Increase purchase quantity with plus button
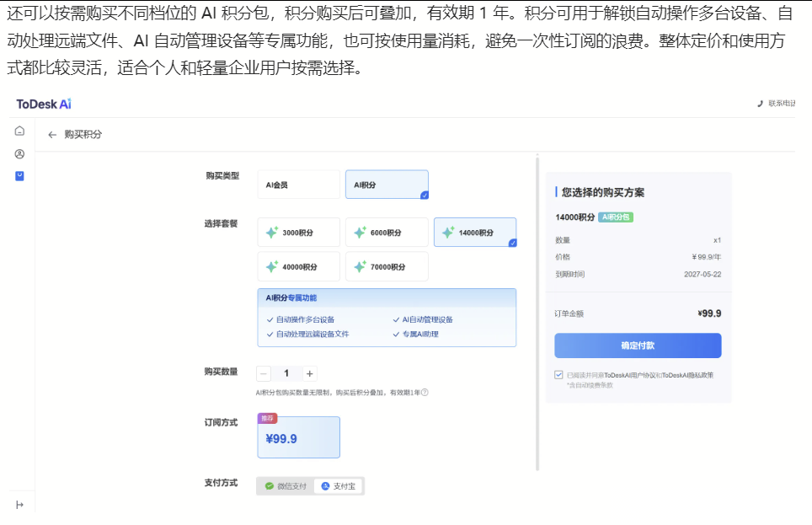Viewport: 812px width, 525px height. (310, 373)
